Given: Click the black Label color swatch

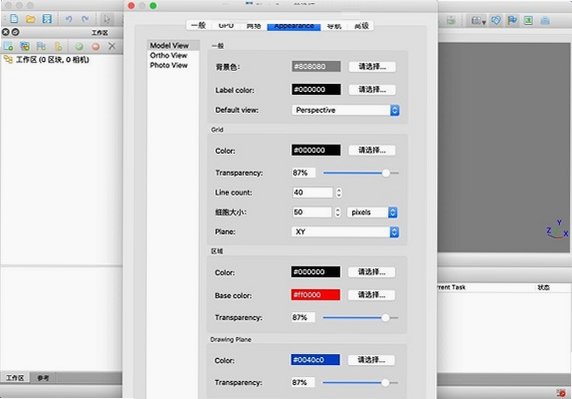Looking at the screenshot, I should pos(316,90).
